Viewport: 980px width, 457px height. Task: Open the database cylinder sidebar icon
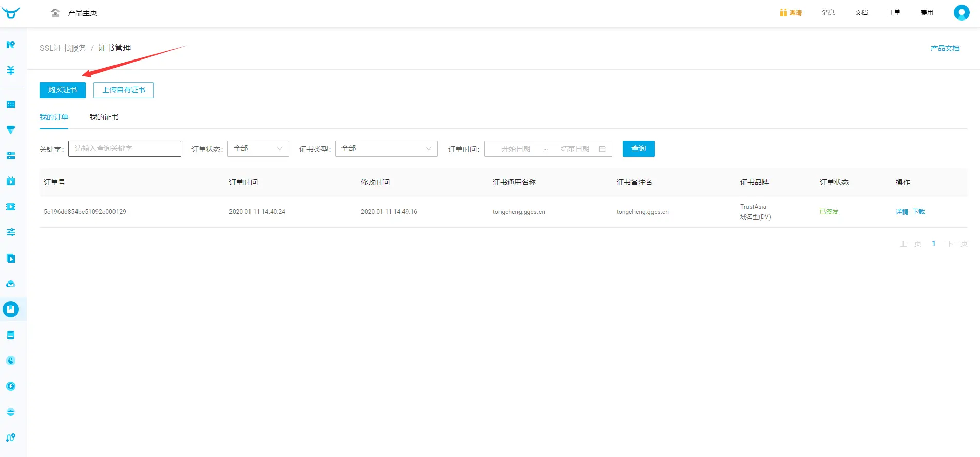click(x=11, y=335)
